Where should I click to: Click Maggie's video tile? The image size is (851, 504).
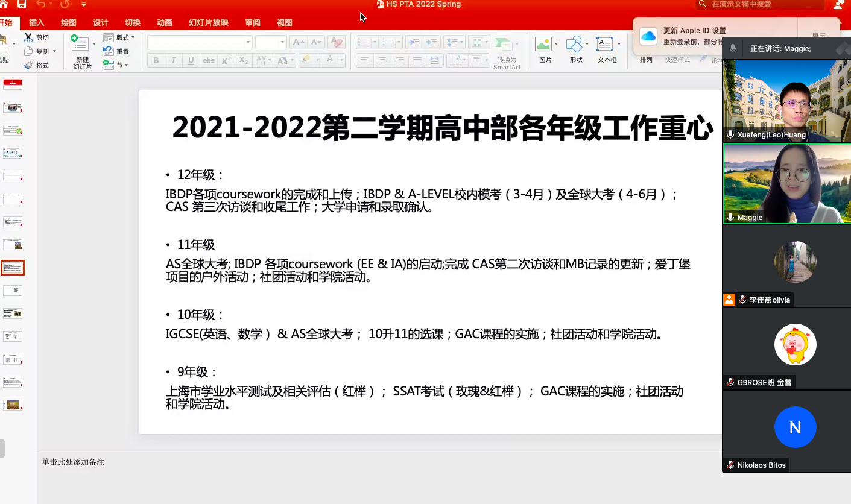click(x=786, y=183)
